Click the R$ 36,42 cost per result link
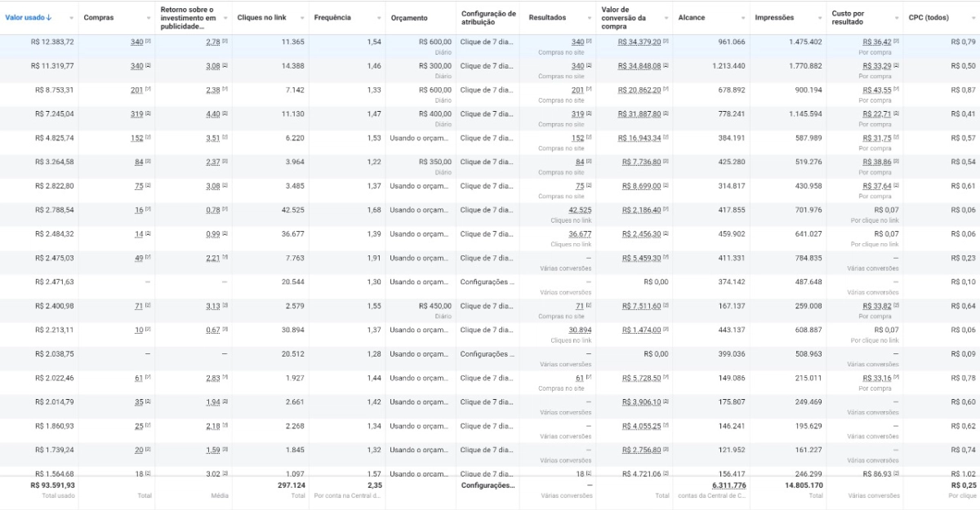The image size is (980, 510). 879,41
